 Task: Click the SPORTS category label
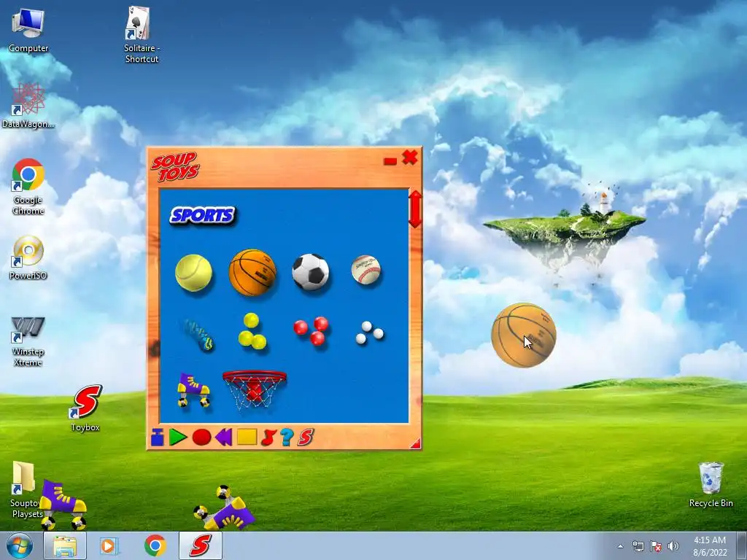click(x=203, y=215)
